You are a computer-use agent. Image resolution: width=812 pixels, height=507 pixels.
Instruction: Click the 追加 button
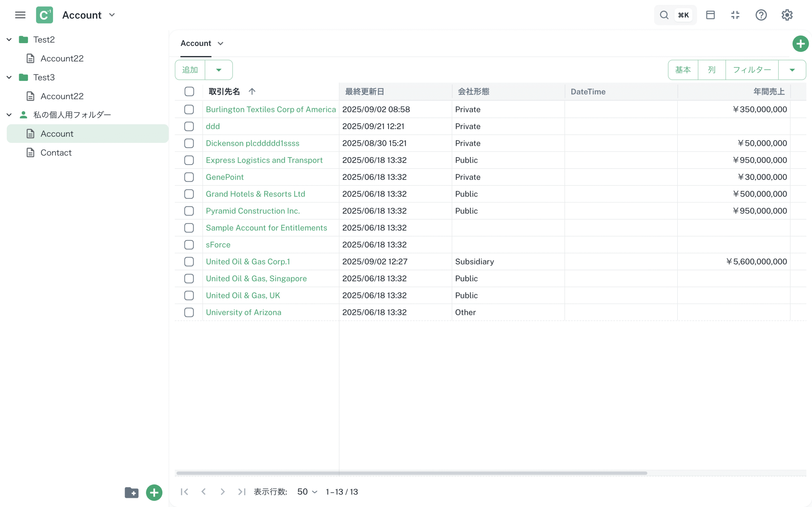[x=190, y=70]
